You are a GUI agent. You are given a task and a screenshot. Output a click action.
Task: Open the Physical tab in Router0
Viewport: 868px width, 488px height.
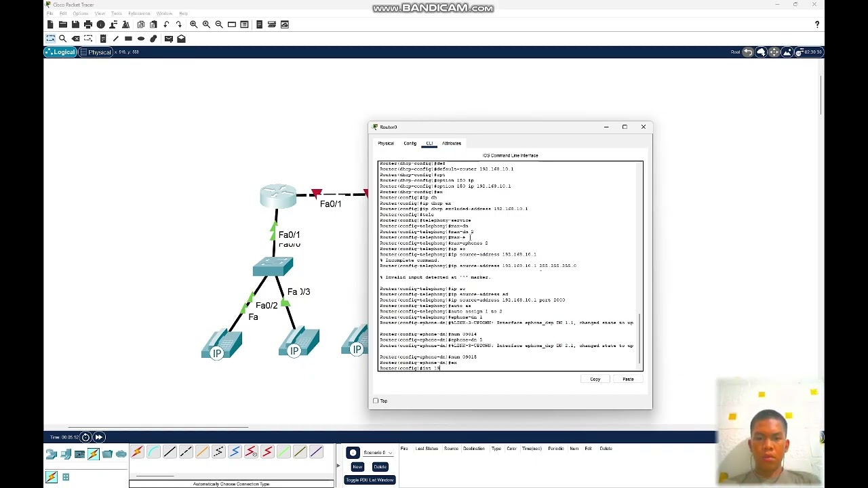click(x=386, y=144)
